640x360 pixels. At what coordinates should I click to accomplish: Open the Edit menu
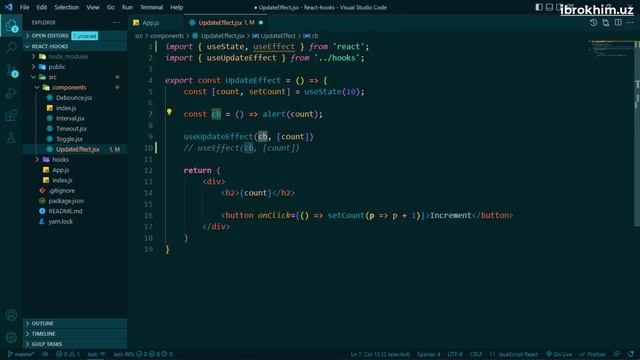[x=42, y=7]
